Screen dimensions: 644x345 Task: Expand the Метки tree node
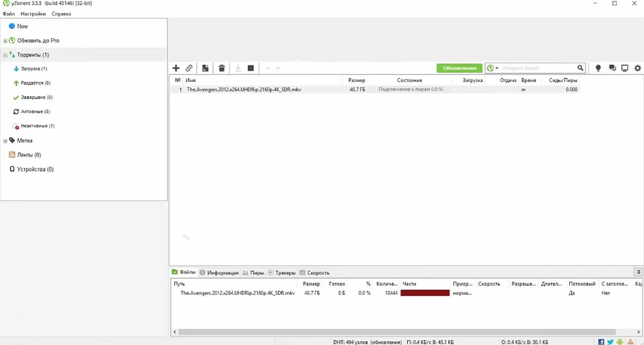point(5,141)
